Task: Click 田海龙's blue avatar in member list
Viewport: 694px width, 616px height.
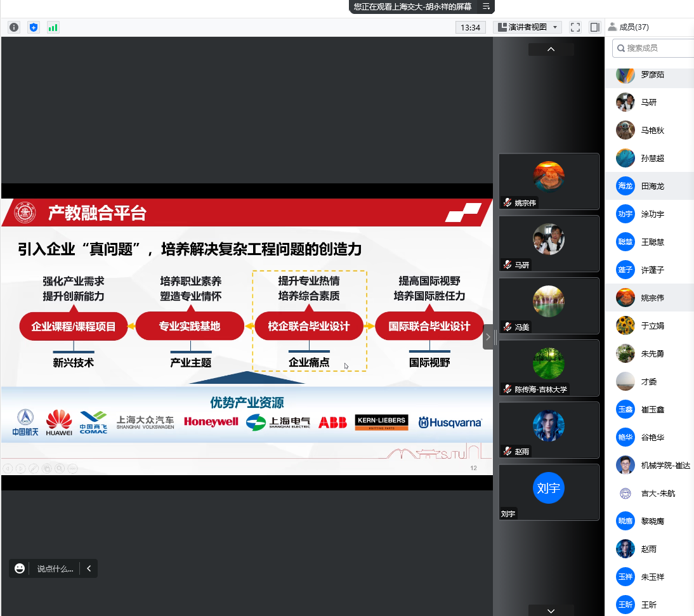Action: point(625,186)
